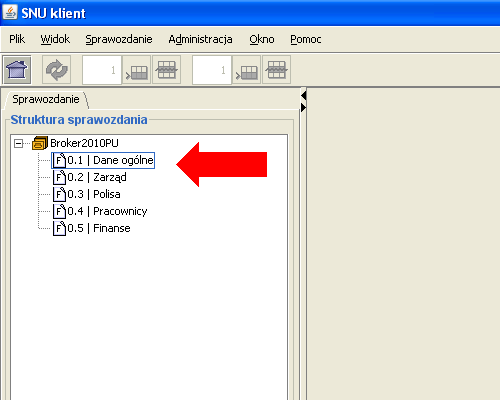
Task: Click the Java icon in title bar
Action: [x=10, y=12]
